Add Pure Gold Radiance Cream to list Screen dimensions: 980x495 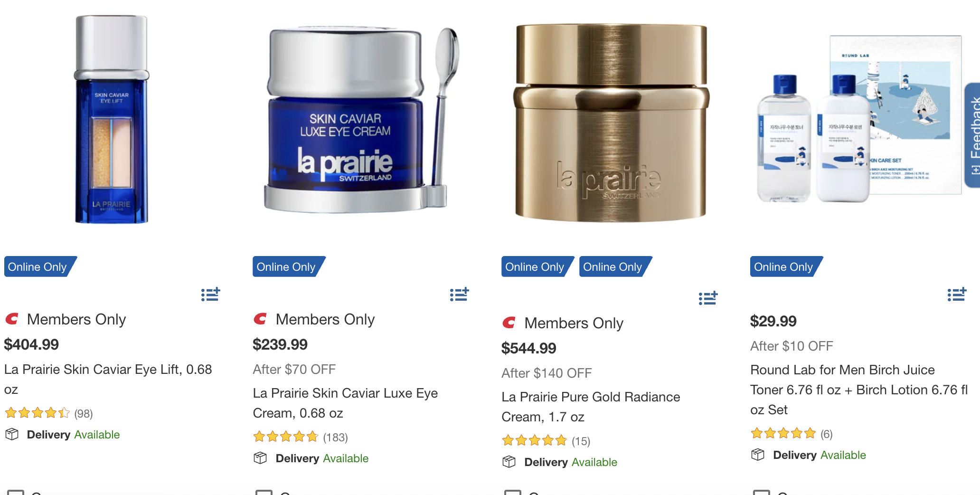pyautogui.click(x=708, y=298)
